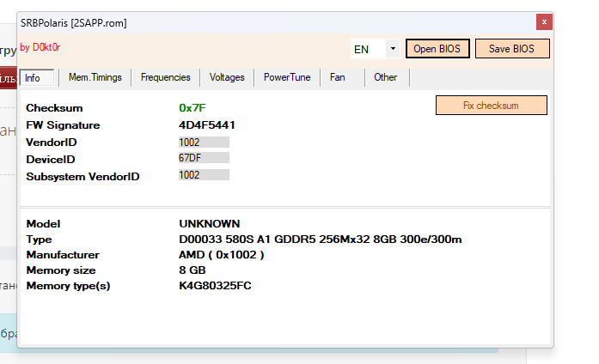The width and height of the screenshot is (599, 364).
Task: Click the memory type value K4G80325FC
Action: coord(215,286)
